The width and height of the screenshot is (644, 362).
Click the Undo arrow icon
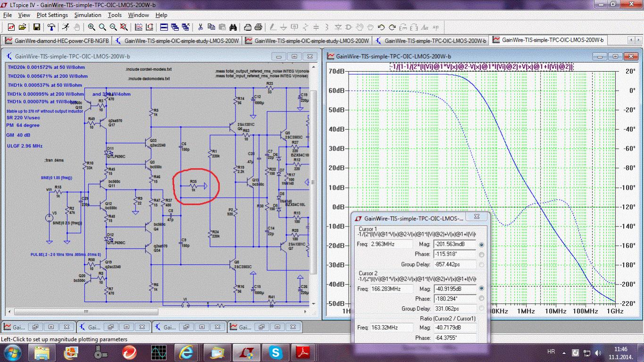381,27
